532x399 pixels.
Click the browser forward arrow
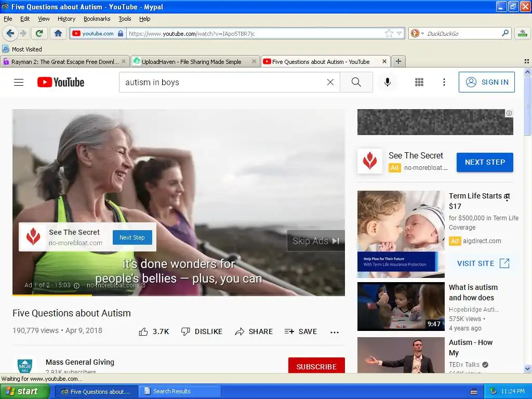click(x=23, y=33)
